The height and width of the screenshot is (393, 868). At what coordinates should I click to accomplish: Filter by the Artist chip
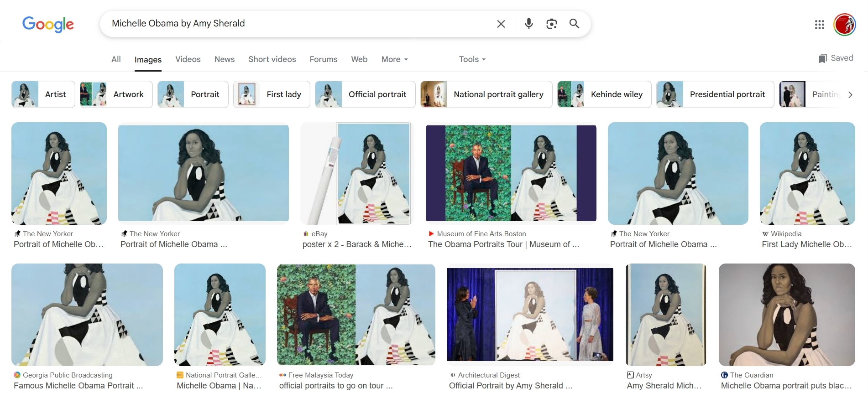[x=43, y=94]
